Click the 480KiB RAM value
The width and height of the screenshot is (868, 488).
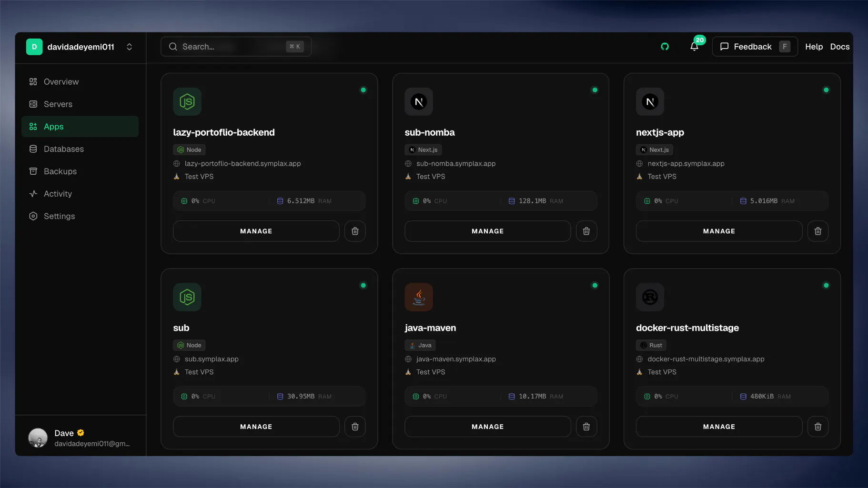tap(762, 397)
